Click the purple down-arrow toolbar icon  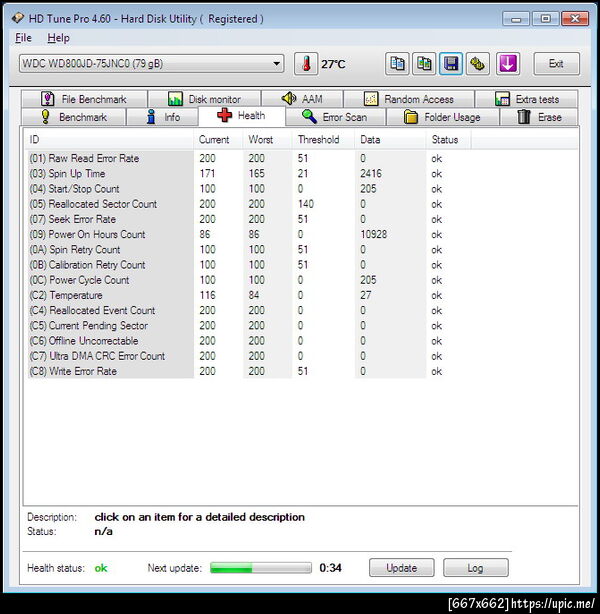[508, 64]
